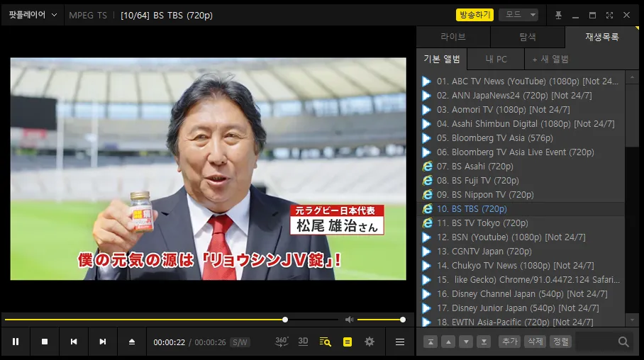
Task: Open the hamburger menu icon
Action: coord(400,342)
